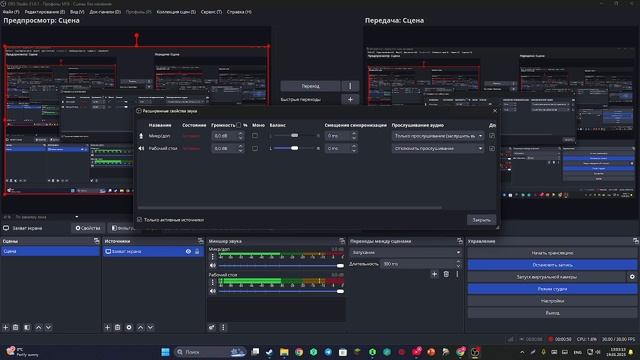This screenshot has height=360, width=640.
Task: Mute the Рабочий стол mixer channel
Action: coord(213,291)
